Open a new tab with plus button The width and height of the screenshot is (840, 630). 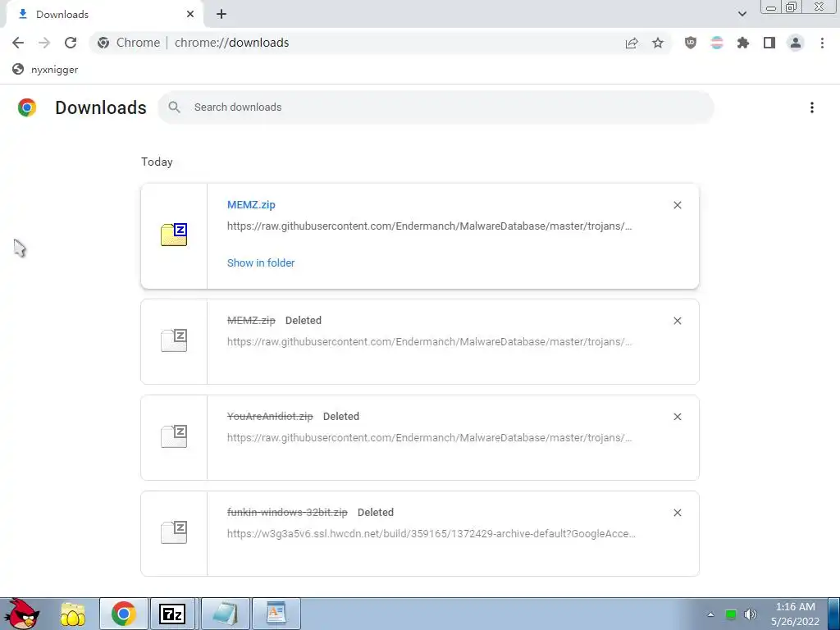pyautogui.click(x=221, y=15)
